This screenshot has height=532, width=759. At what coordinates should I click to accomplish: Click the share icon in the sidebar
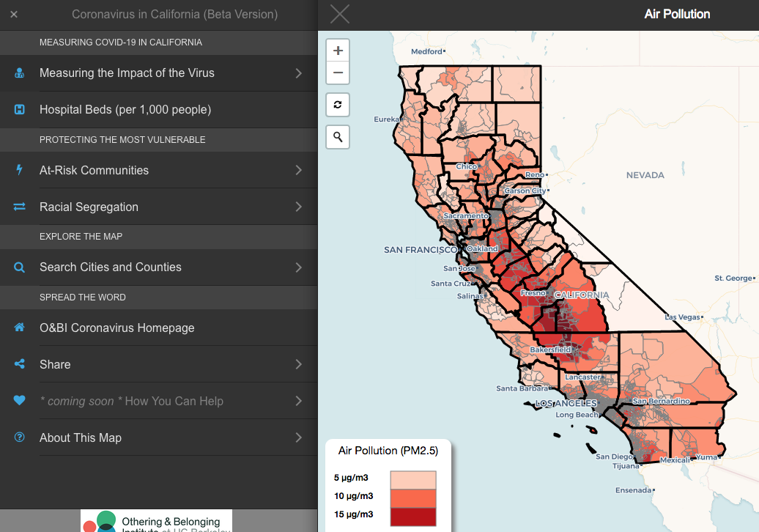[x=19, y=363]
